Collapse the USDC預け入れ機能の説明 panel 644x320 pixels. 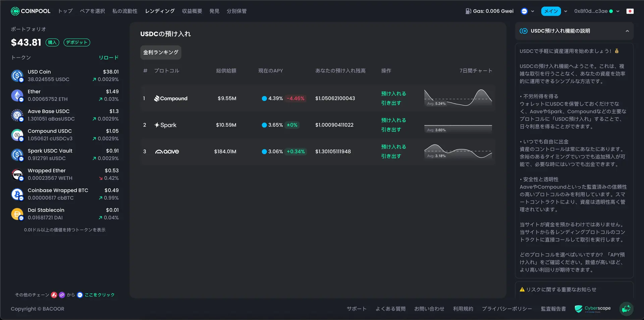pos(627,31)
